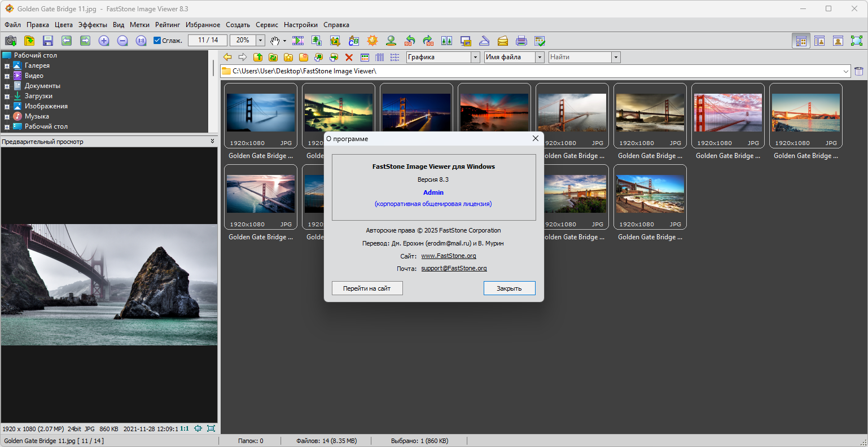Open the 20% zoom level dropdown
The image size is (868, 447).
click(x=260, y=41)
